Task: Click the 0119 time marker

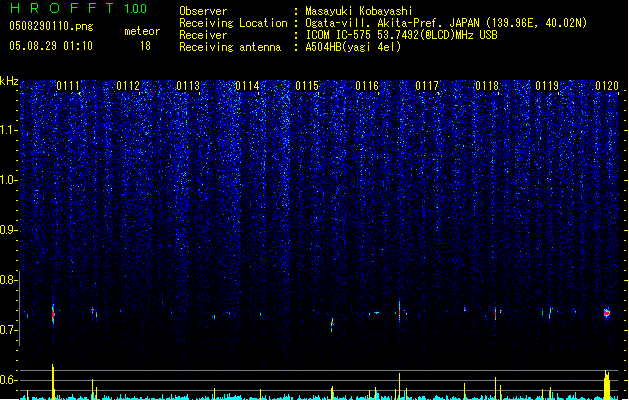Action: coord(547,86)
